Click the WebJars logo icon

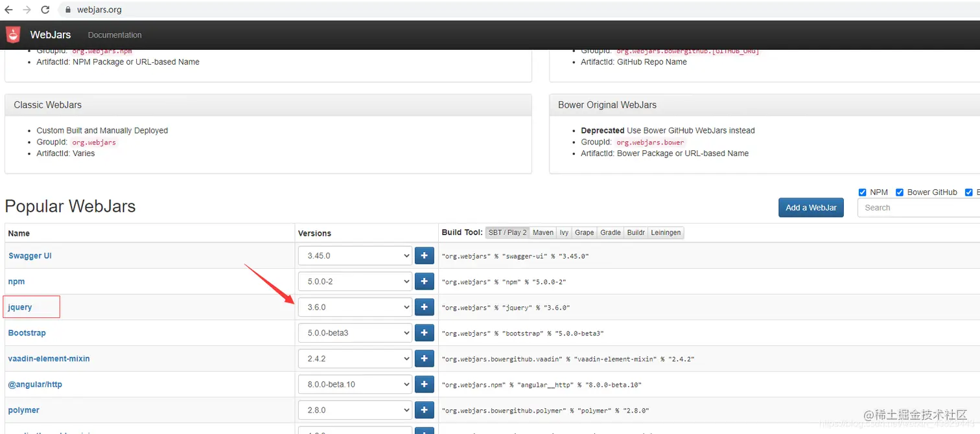(13, 35)
